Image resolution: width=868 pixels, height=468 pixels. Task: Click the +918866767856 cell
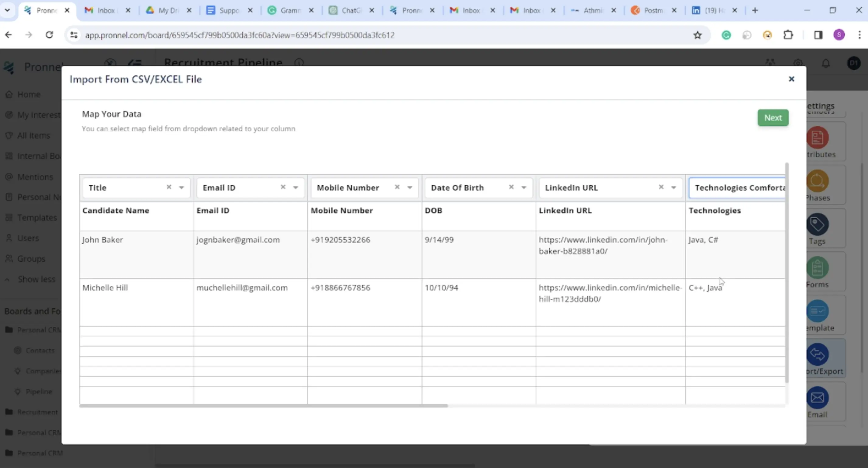click(x=365, y=302)
